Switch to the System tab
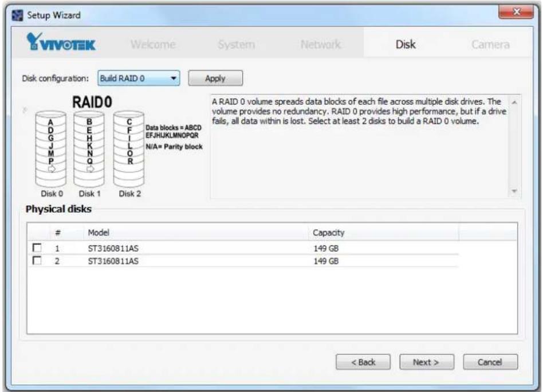 (x=236, y=44)
